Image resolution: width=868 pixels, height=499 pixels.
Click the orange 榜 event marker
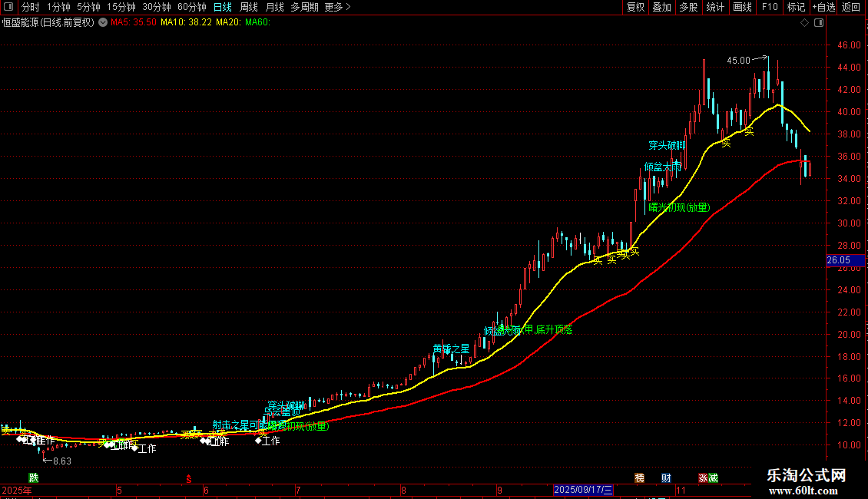tap(639, 478)
